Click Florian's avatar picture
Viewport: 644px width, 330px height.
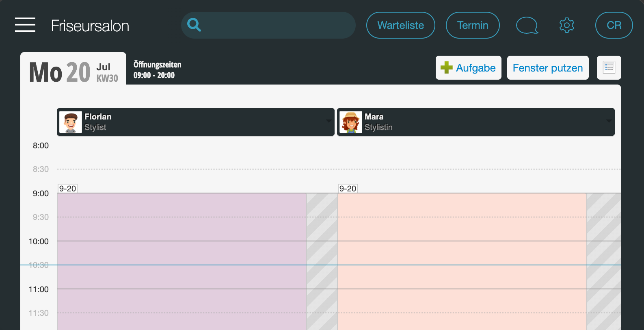(71, 122)
